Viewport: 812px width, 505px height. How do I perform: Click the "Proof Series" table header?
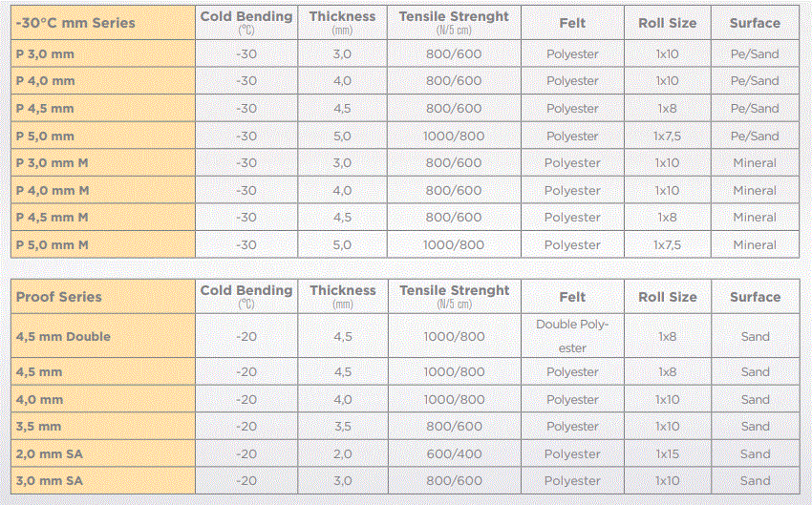(x=59, y=297)
